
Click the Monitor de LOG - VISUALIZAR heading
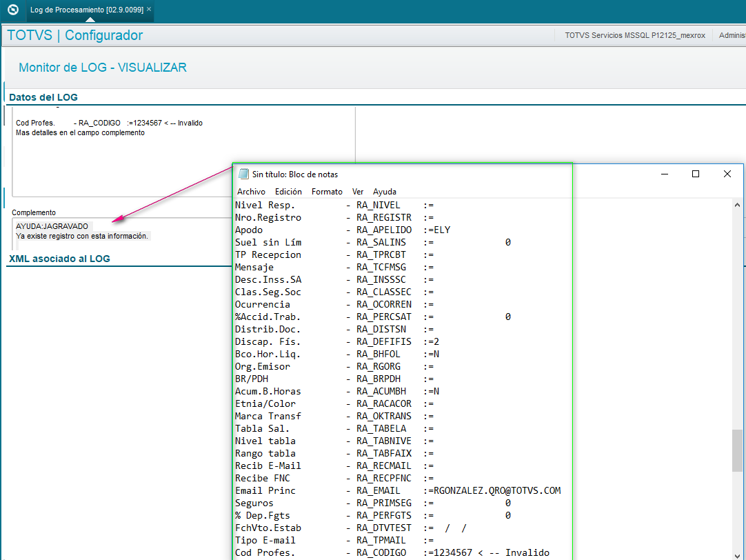(x=103, y=68)
